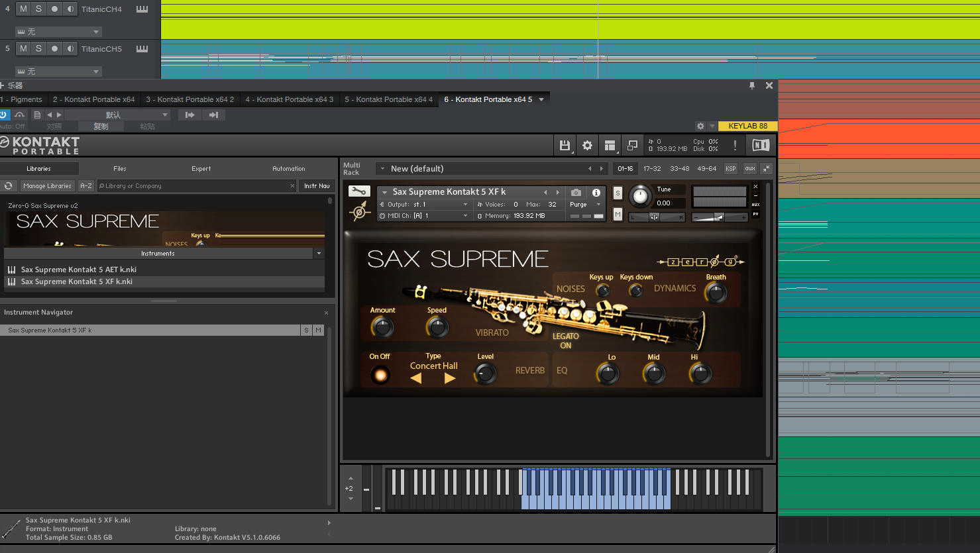Click the second arrow-to-bar routing button
Viewport: 980px width, 553px height.
[x=213, y=115]
